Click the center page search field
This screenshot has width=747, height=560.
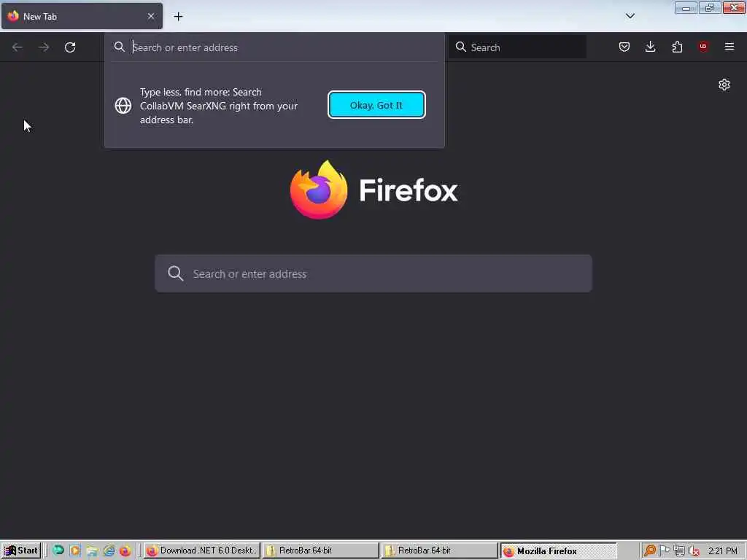point(373,274)
